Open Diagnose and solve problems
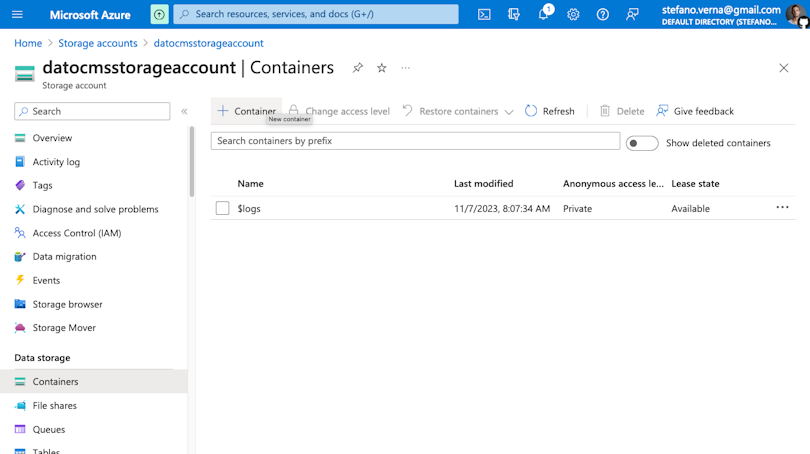 click(94, 209)
